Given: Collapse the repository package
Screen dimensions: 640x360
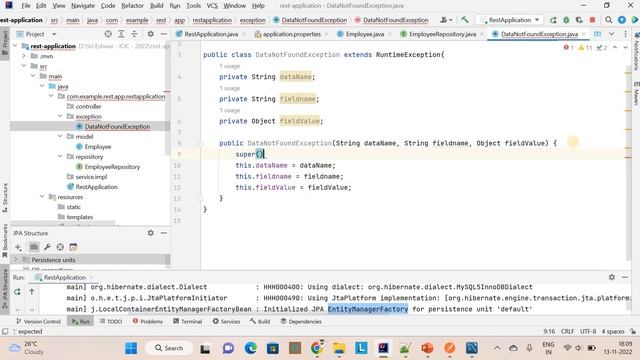Looking at the screenshot, I should click(x=60, y=156).
